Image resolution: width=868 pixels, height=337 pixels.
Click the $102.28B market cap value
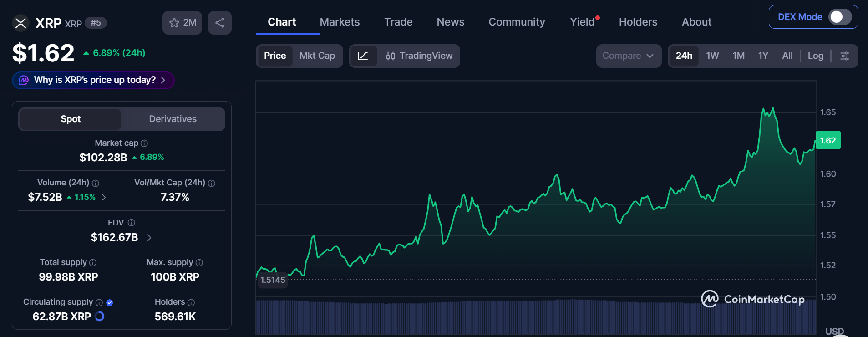pyautogui.click(x=103, y=158)
